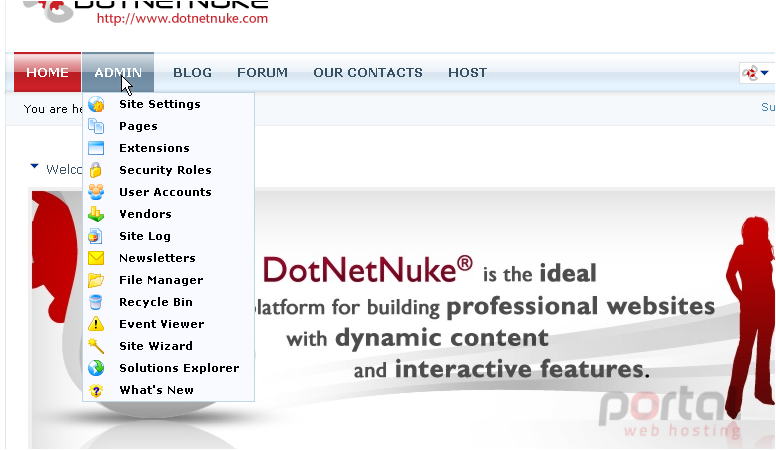Click the Newsletters envelope icon

point(96,258)
